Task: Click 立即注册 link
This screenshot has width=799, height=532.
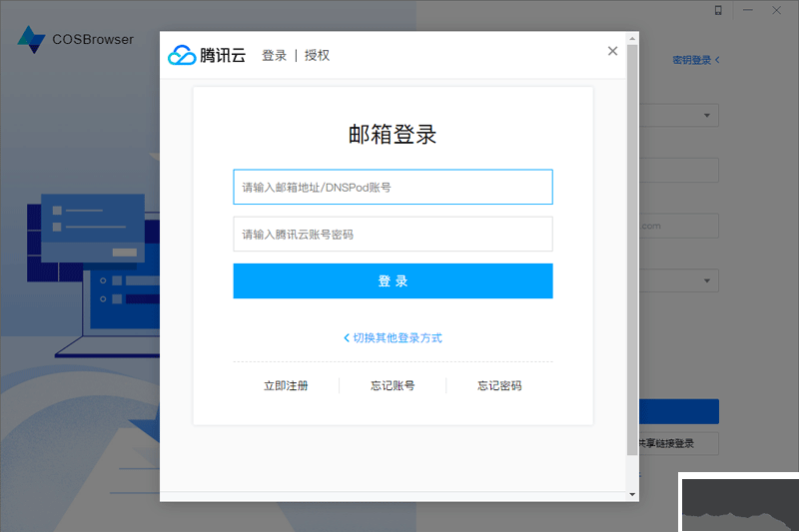Action: tap(286, 386)
